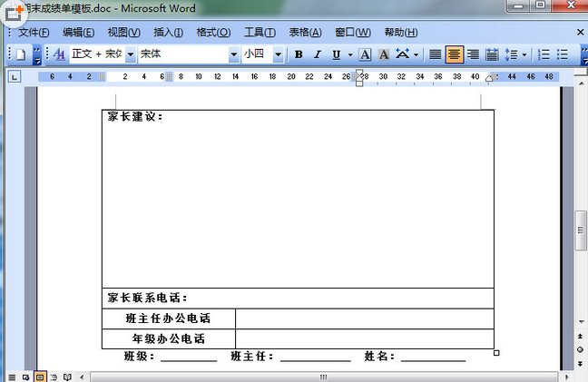Apply character border icon
The height and width of the screenshot is (382, 588).
(x=365, y=54)
